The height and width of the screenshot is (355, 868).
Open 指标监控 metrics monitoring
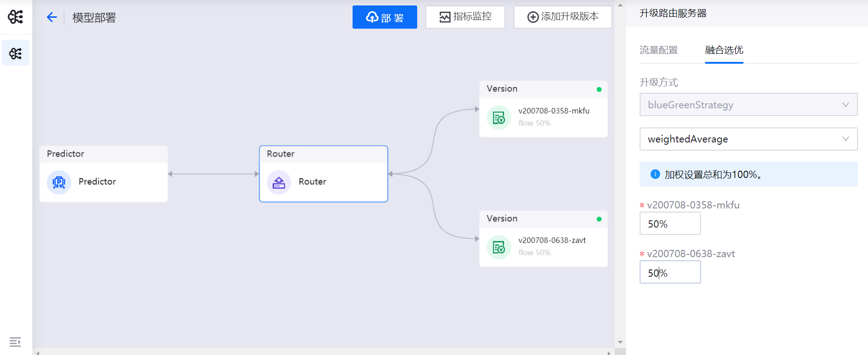(465, 17)
